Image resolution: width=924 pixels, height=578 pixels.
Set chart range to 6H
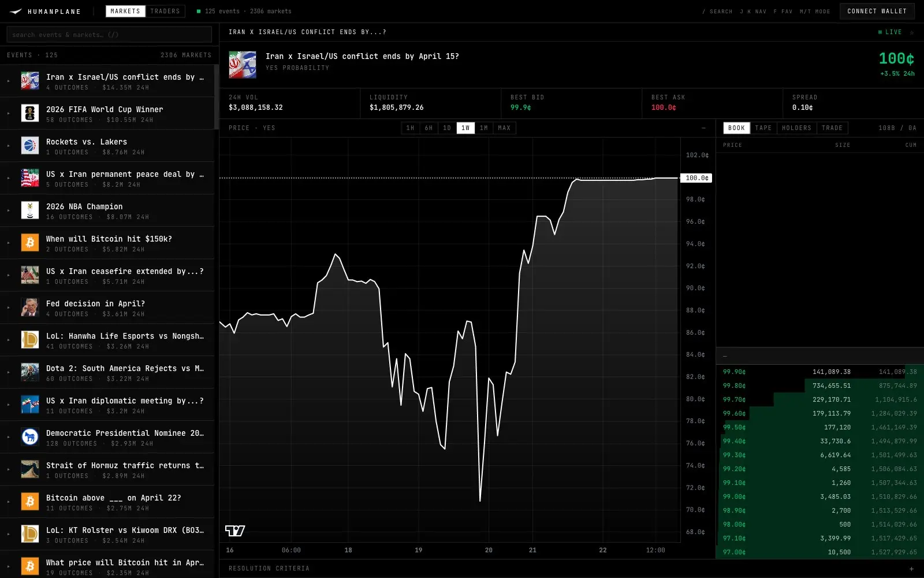click(429, 128)
